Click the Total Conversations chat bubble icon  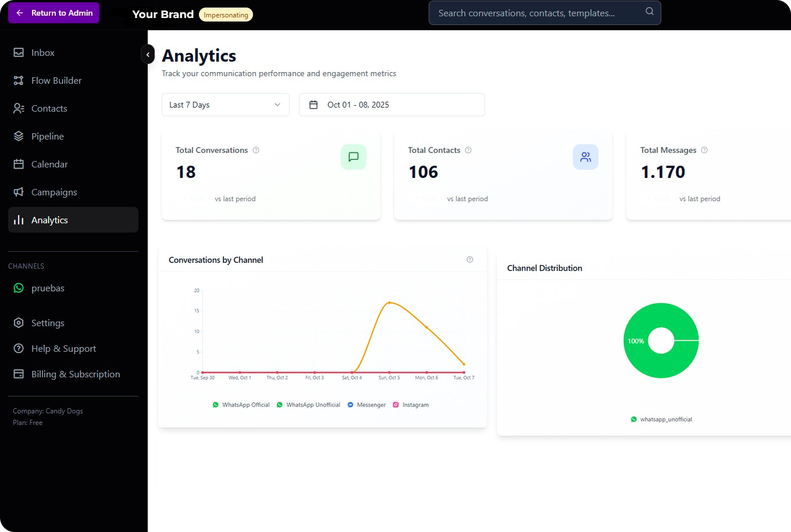tap(353, 157)
